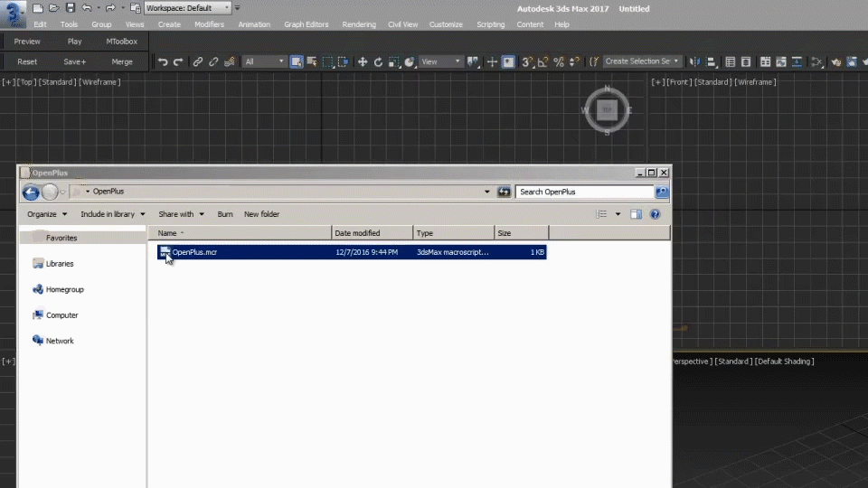The height and width of the screenshot is (488, 868).
Task: Toggle the 3D Snaps button
Action: pyautogui.click(x=527, y=62)
